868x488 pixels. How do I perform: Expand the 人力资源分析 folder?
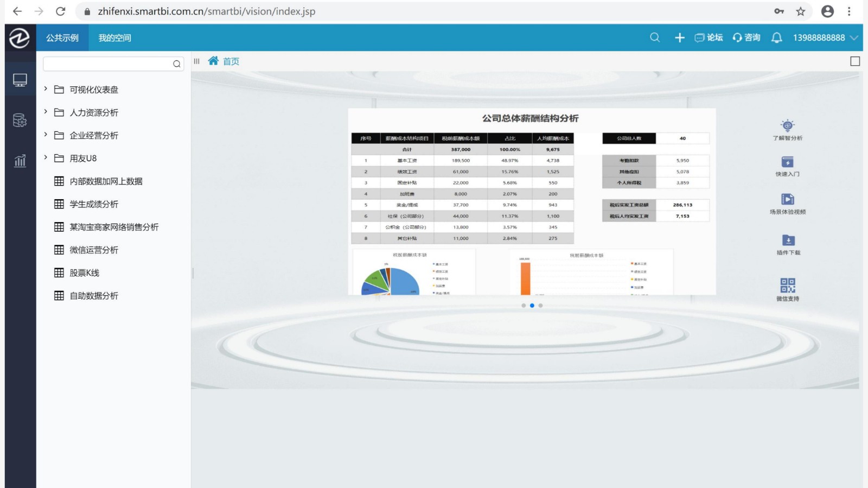(46, 112)
